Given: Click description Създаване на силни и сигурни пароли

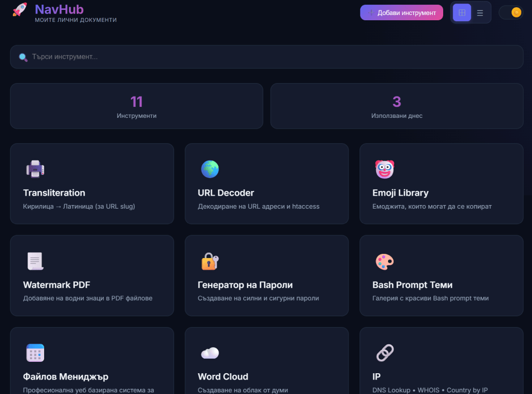Looking at the screenshot, I should click(x=258, y=298).
